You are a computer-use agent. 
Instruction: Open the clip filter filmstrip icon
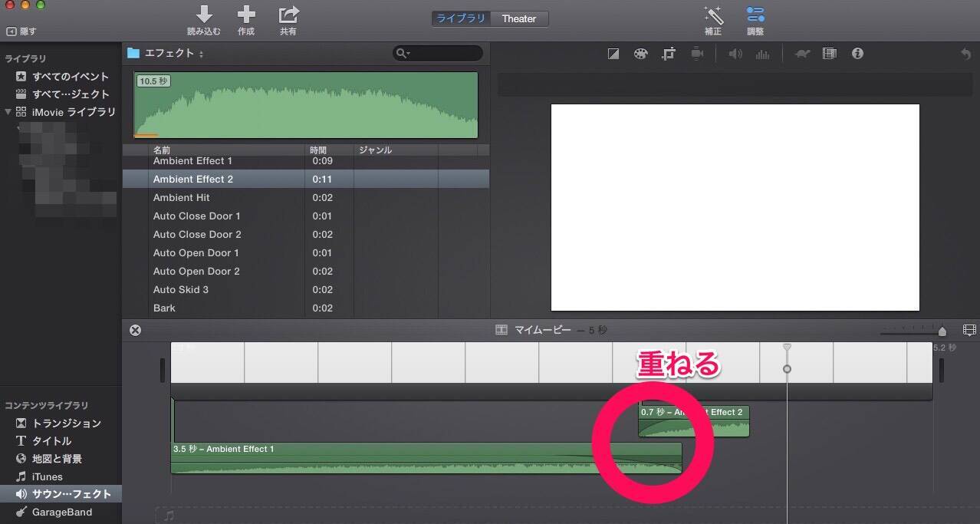[x=829, y=54]
